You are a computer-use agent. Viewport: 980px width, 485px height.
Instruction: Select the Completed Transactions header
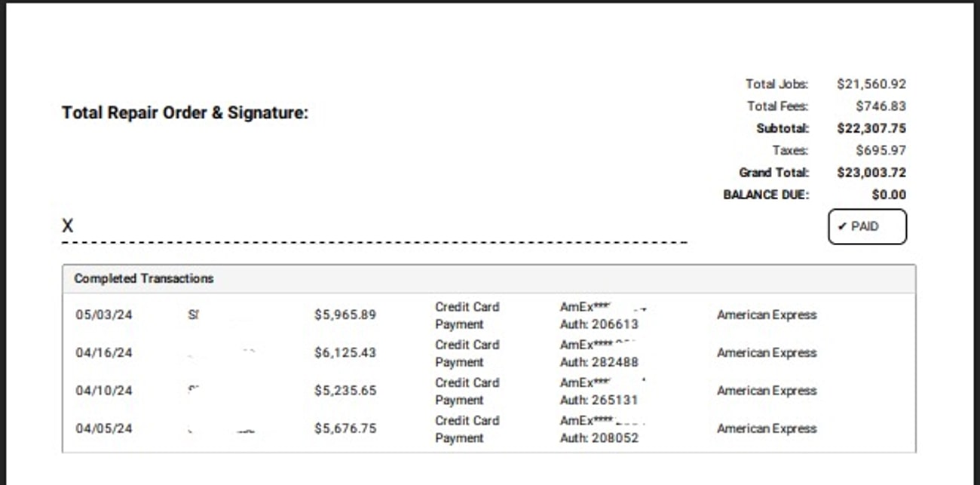[144, 278]
